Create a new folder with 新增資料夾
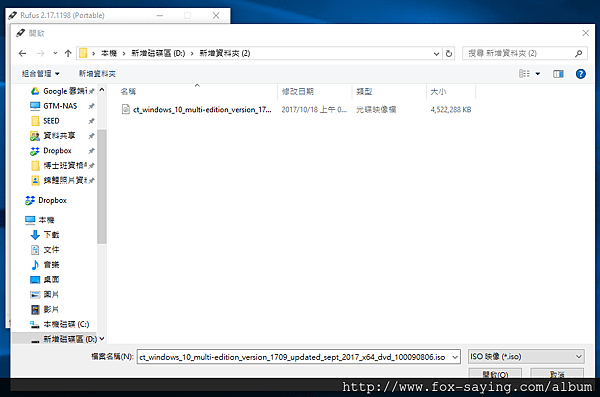This screenshot has height=397, width=600. [x=97, y=74]
